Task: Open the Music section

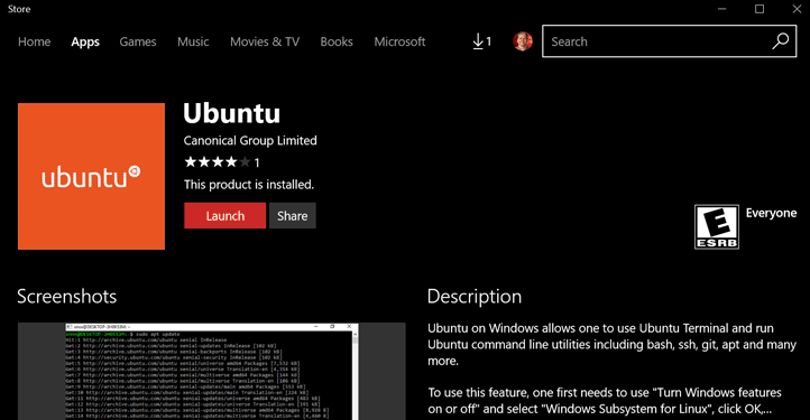Action: click(x=193, y=42)
